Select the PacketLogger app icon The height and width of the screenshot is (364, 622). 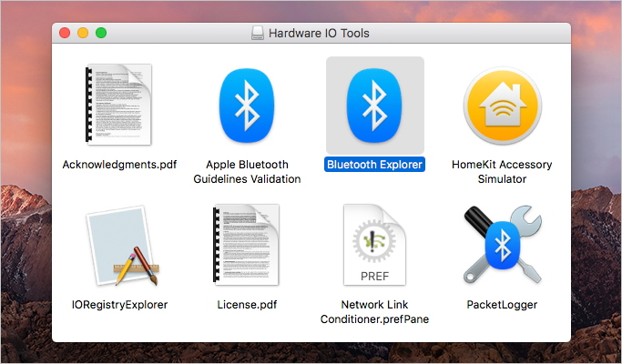click(x=502, y=244)
